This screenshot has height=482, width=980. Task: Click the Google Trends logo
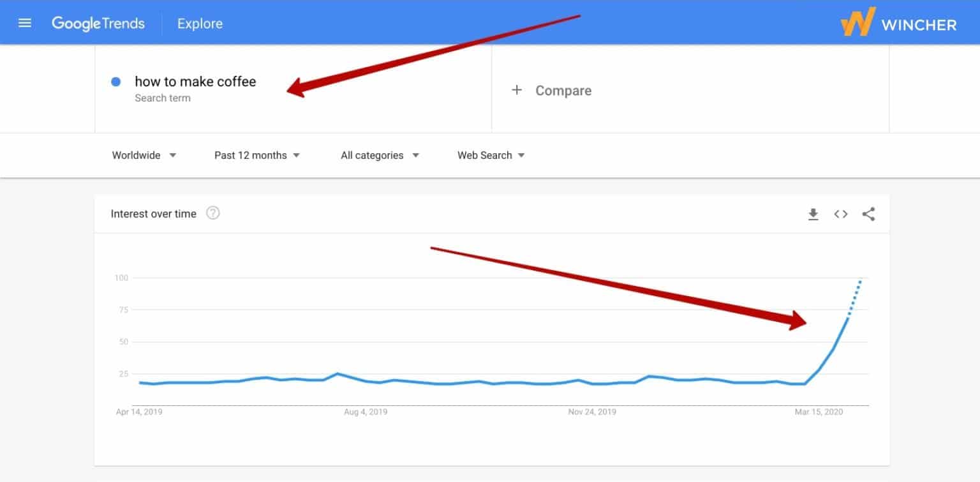(x=98, y=24)
